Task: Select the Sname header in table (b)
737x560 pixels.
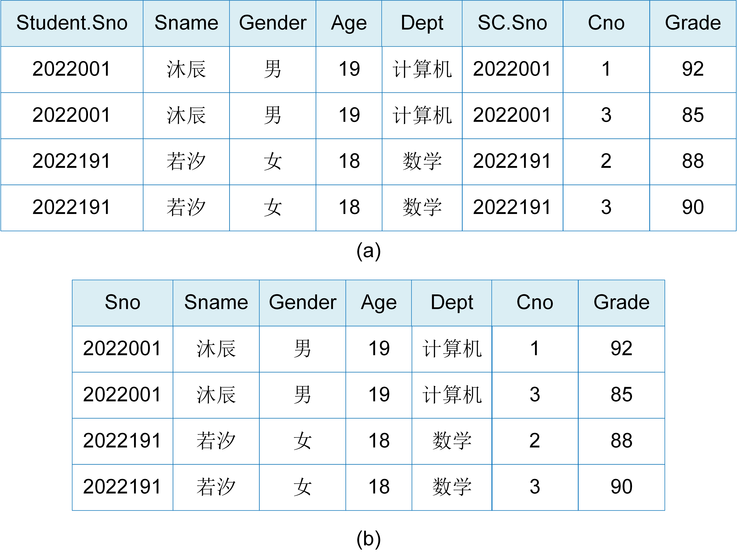Action: [x=216, y=303]
